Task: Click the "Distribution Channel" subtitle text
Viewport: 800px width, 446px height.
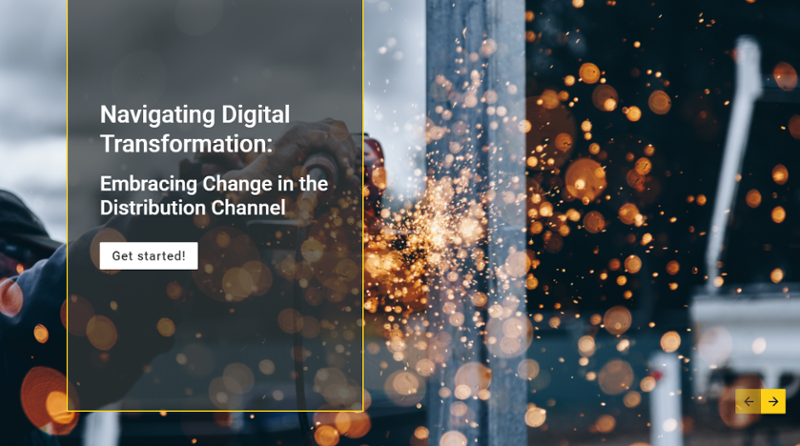Action: point(192,208)
